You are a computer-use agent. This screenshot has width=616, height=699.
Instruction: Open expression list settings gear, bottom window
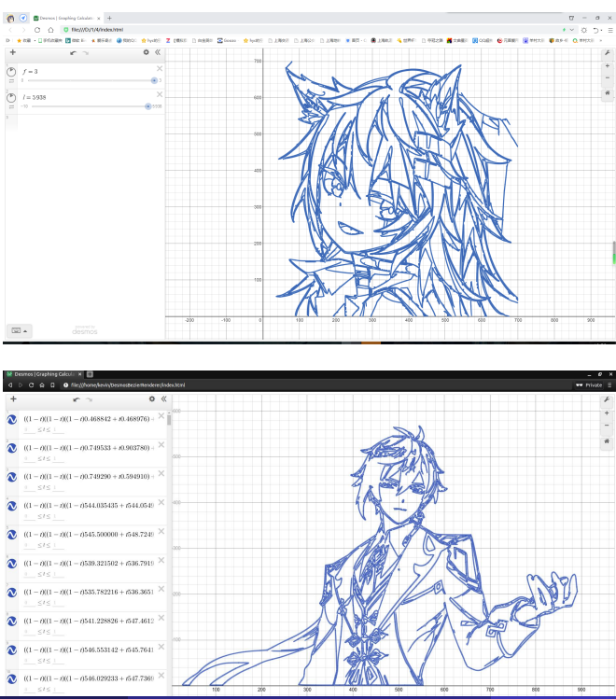tap(152, 399)
